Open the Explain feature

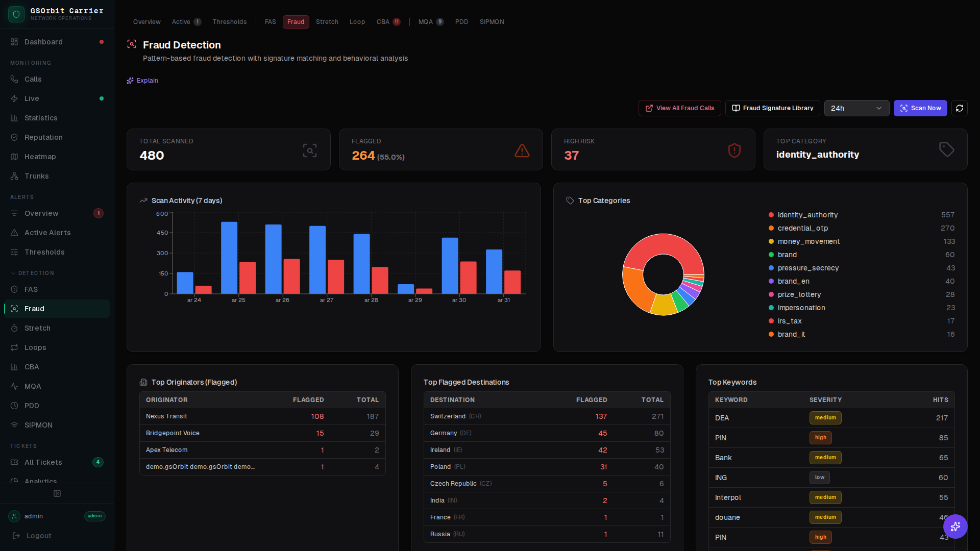point(142,81)
